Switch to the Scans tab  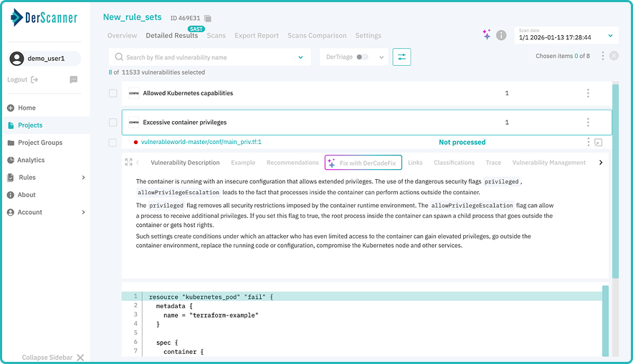coord(216,36)
